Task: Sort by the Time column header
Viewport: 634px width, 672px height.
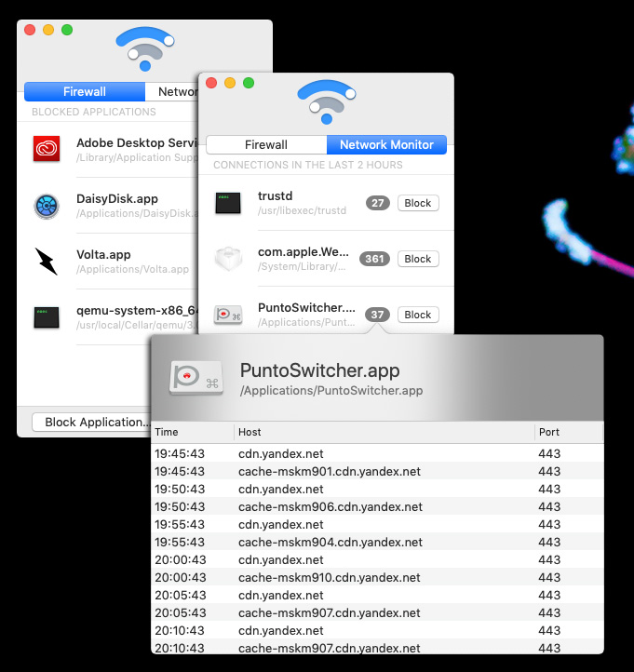Action: [x=193, y=432]
